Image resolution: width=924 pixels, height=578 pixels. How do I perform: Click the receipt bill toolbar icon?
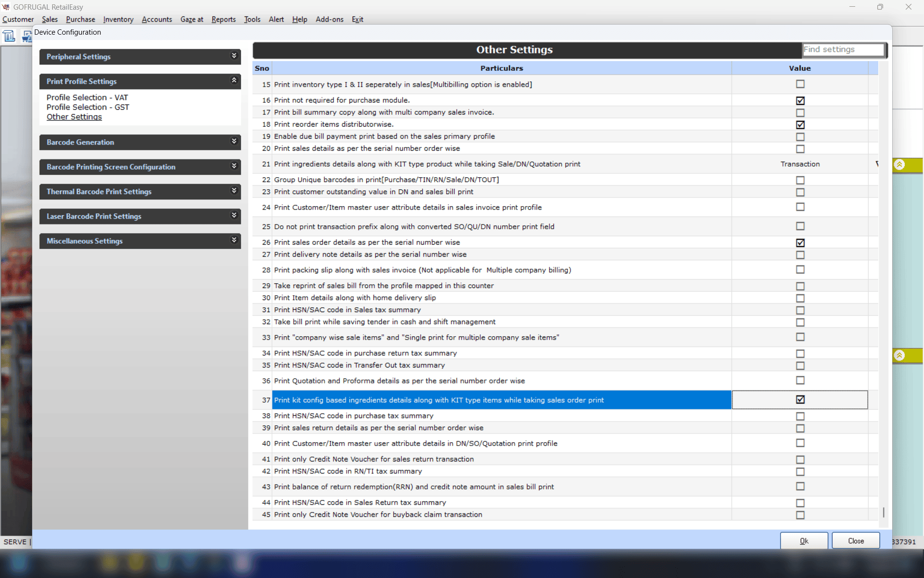(x=9, y=36)
